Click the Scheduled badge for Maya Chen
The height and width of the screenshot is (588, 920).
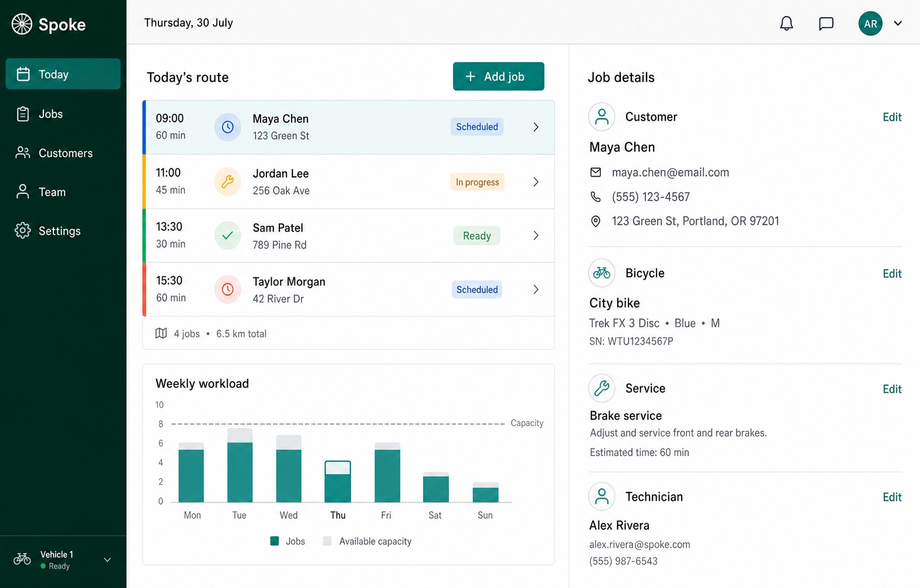477,127
